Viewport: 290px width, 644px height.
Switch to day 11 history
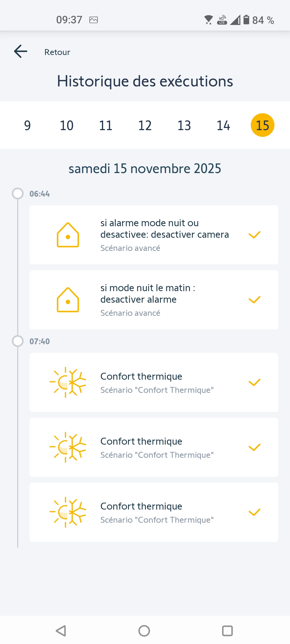pos(106,125)
